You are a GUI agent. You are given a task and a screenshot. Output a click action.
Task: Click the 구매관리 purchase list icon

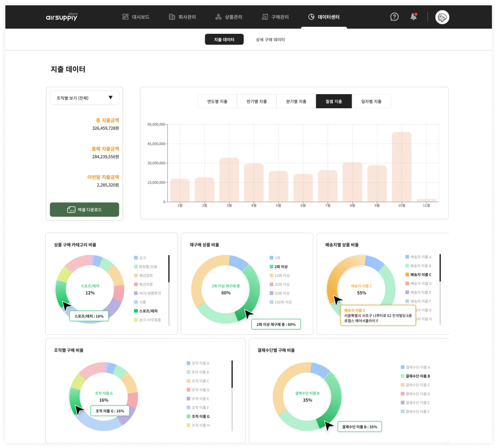[x=265, y=17]
